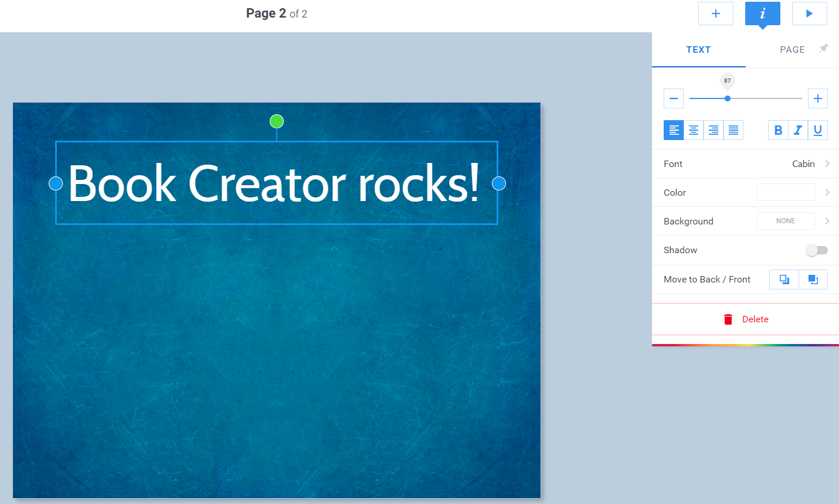Delete the selected text box

(746, 319)
